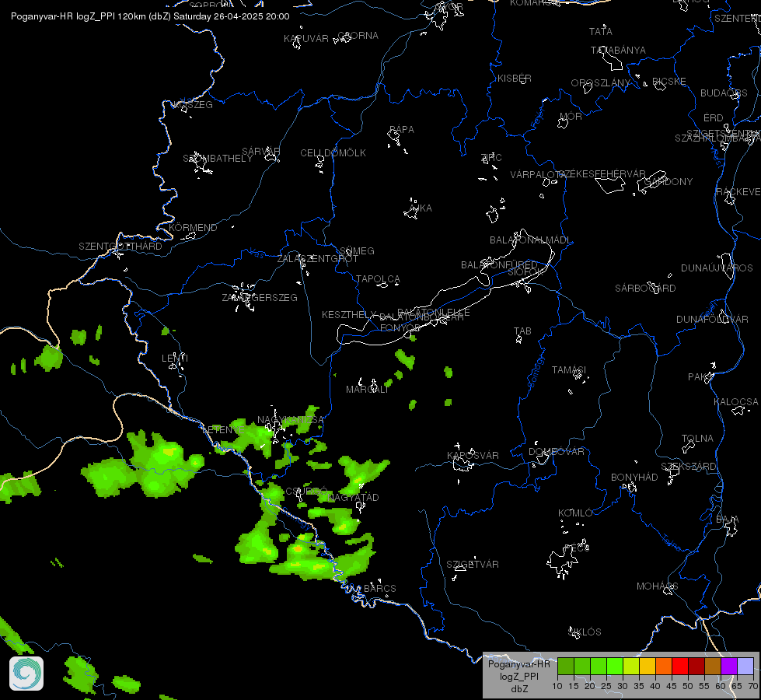
Task: Click the dark red 50-55 dBZ swatch
Action: 696,667
